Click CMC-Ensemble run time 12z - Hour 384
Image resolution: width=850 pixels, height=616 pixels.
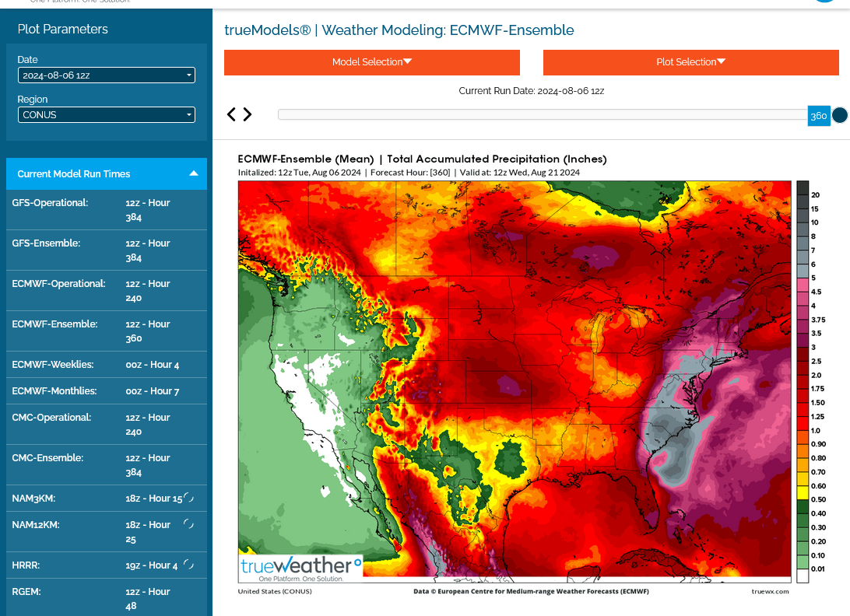click(x=148, y=465)
